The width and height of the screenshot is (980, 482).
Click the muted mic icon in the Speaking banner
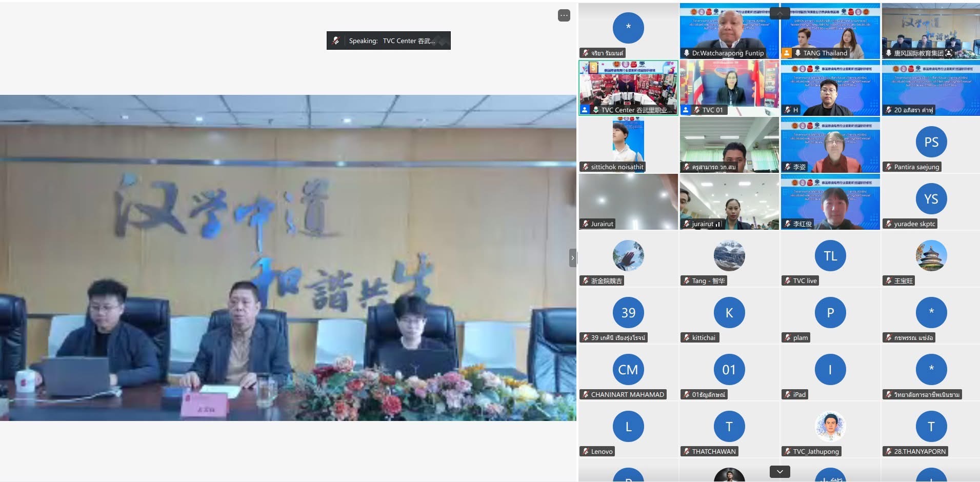[336, 41]
